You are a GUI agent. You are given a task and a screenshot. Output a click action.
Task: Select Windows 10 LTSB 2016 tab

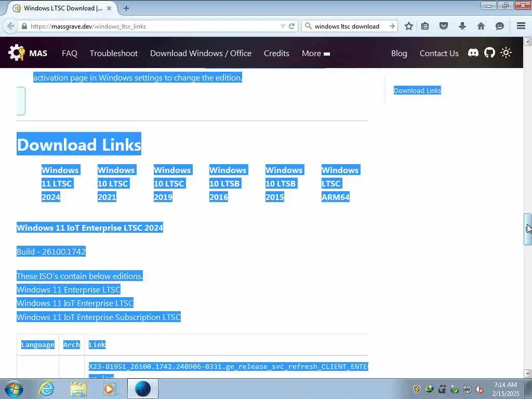229,183
